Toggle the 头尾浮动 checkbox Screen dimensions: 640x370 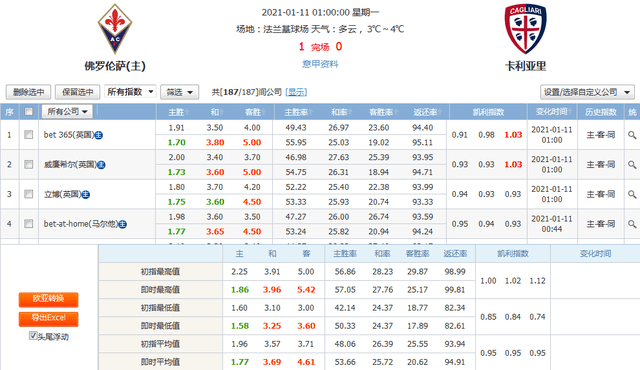click(x=33, y=336)
